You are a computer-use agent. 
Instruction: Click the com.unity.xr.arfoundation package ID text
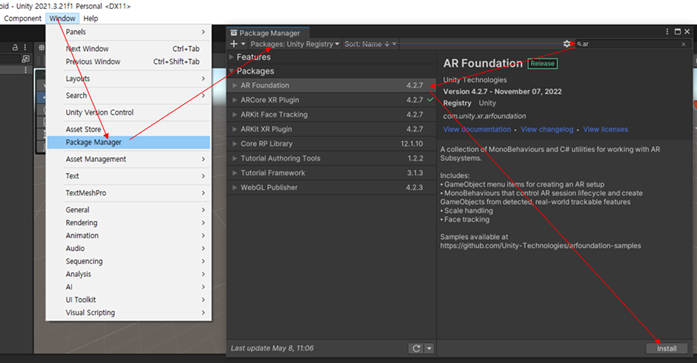(485, 116)
